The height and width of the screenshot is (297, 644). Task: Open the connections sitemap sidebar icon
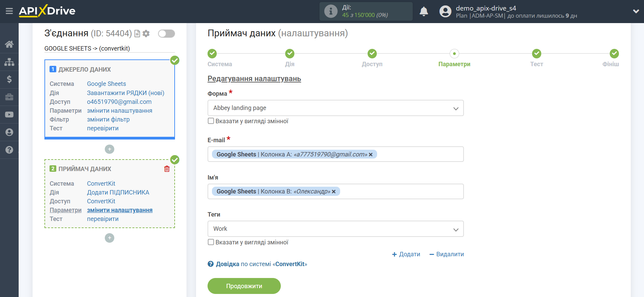coord(9,62)
